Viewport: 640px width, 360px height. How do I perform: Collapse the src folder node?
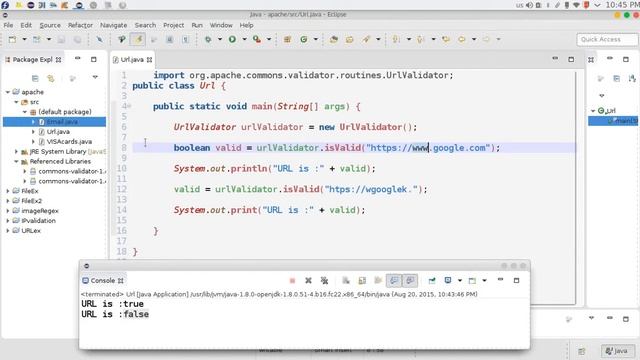(16, 102)
